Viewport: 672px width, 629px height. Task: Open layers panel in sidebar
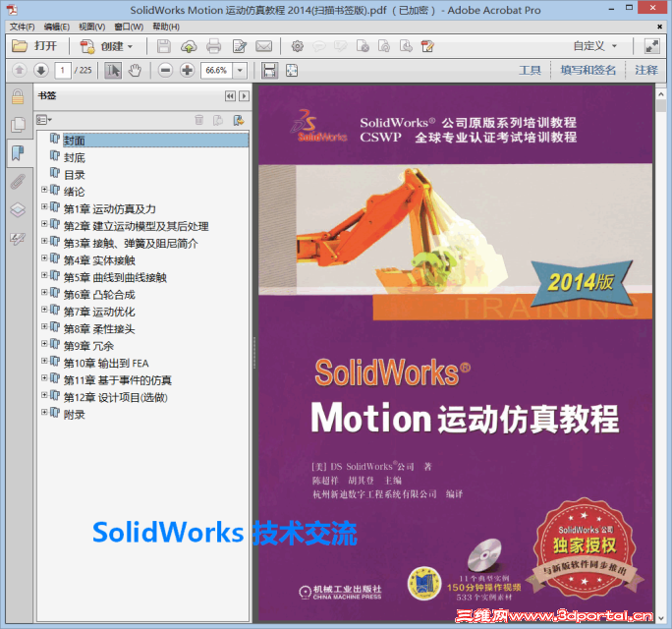(x=18, y=209)
